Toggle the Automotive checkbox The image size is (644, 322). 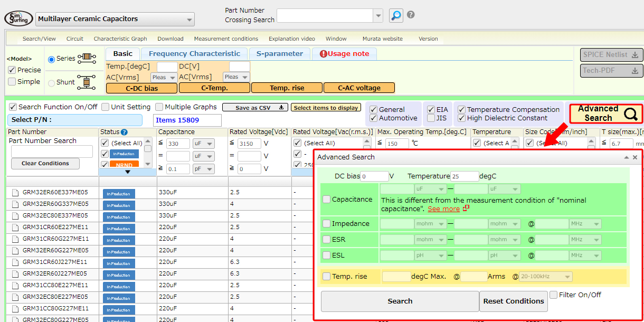tap(374, 118)
